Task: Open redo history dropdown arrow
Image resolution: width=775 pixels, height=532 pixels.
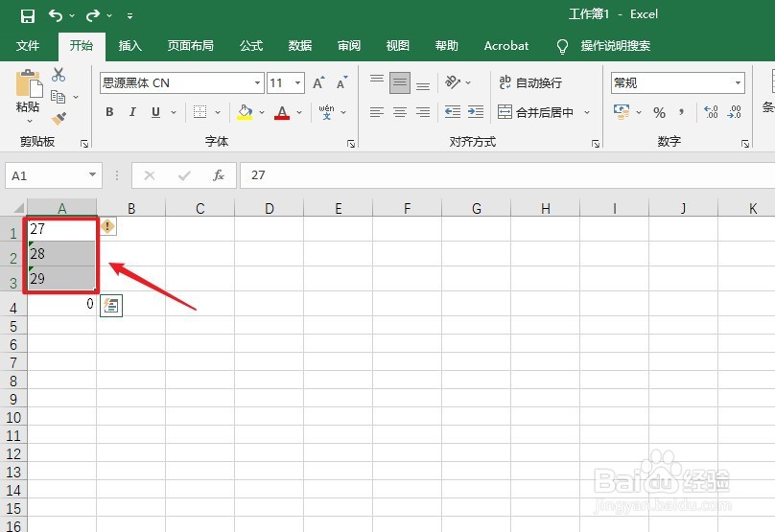Action: [x=109, y=15]
